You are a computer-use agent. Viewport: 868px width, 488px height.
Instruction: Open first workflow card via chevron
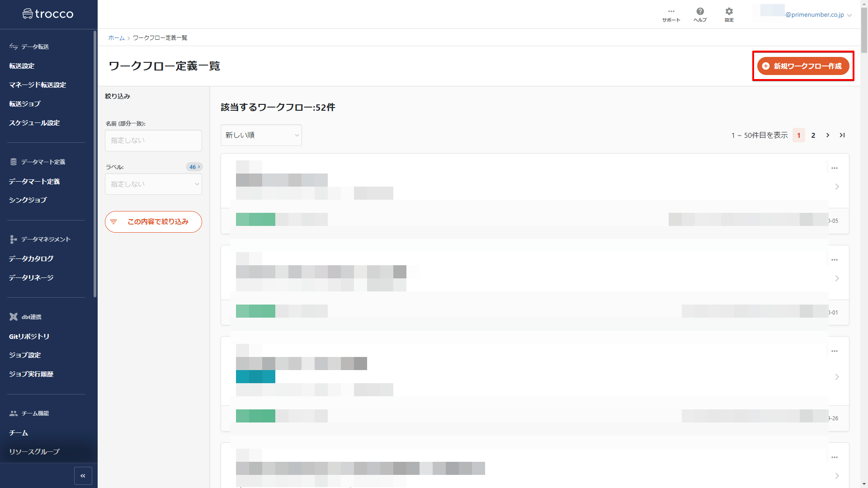[x=837, y=187]
